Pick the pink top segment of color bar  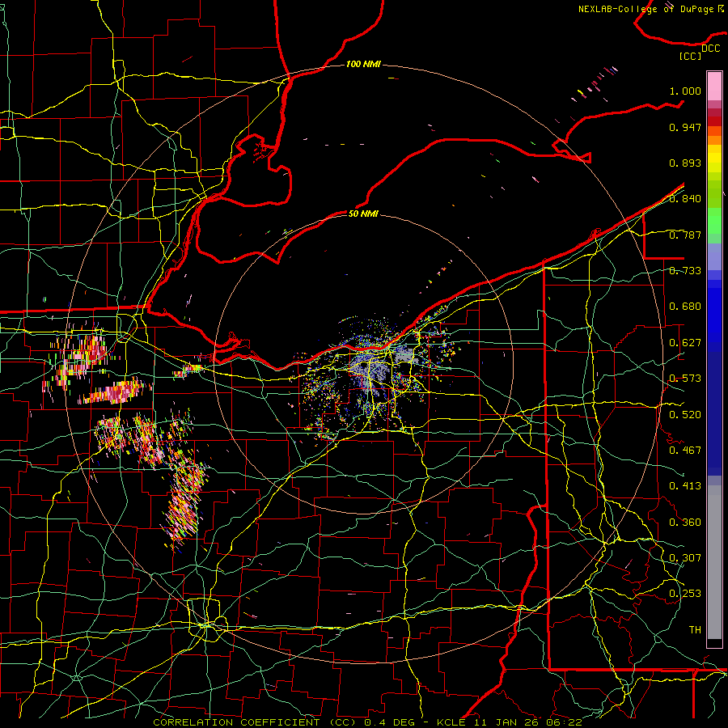pyautogui.click(x=714, y=87)
